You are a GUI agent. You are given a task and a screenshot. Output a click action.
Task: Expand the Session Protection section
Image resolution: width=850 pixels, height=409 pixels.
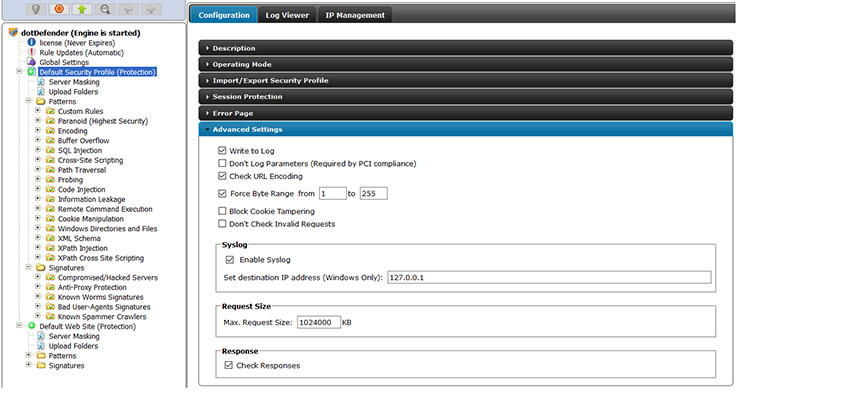466,97
